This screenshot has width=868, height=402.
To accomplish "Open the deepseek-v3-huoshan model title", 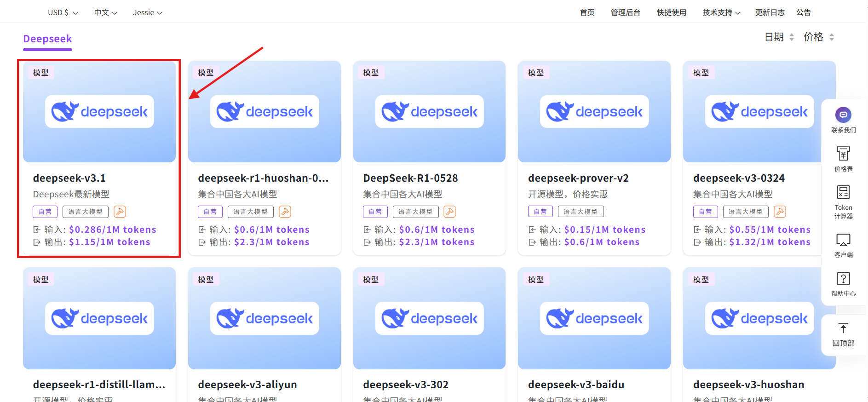I will [x=749, y=385].
